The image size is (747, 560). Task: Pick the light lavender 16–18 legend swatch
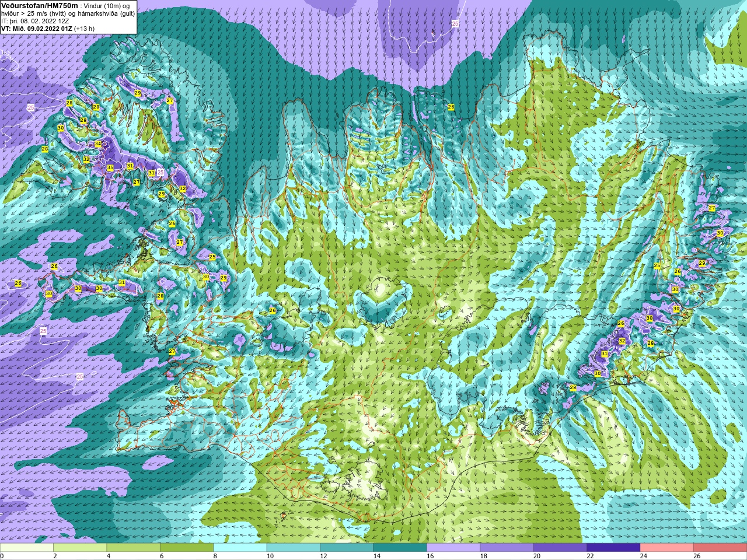point(453,548)
